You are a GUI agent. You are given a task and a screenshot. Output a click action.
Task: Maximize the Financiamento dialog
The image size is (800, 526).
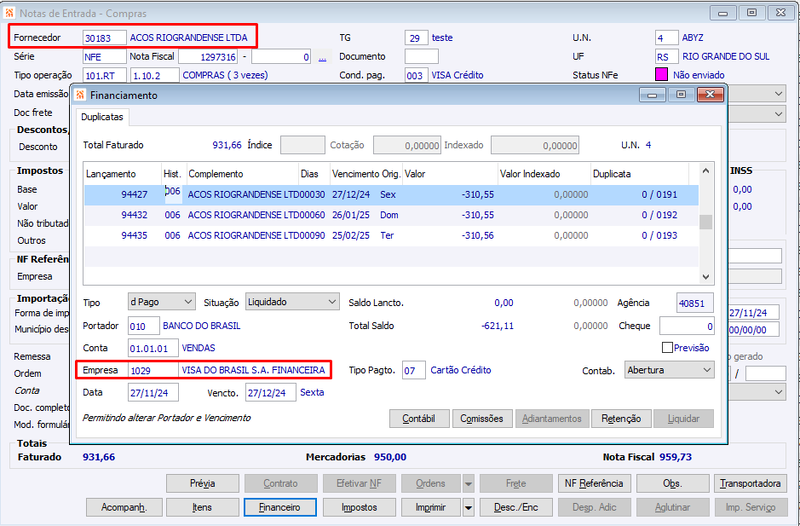tap(681, 94)
